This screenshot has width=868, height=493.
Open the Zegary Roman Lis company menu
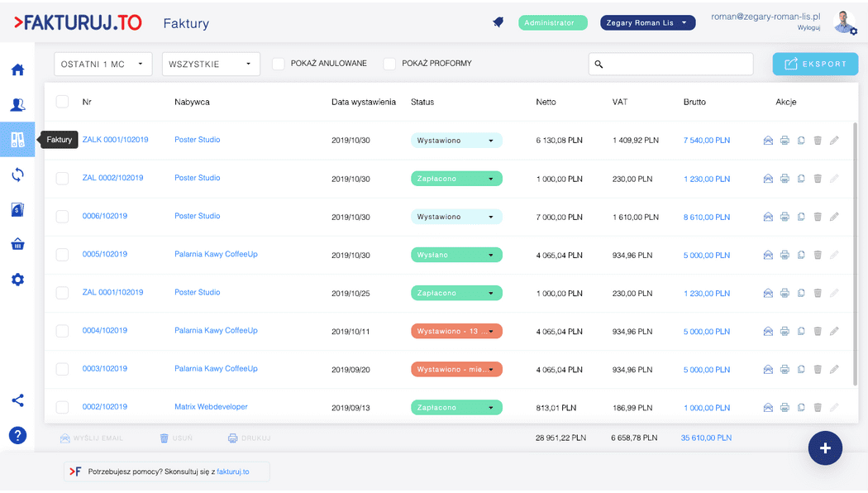tap(647, 23)
